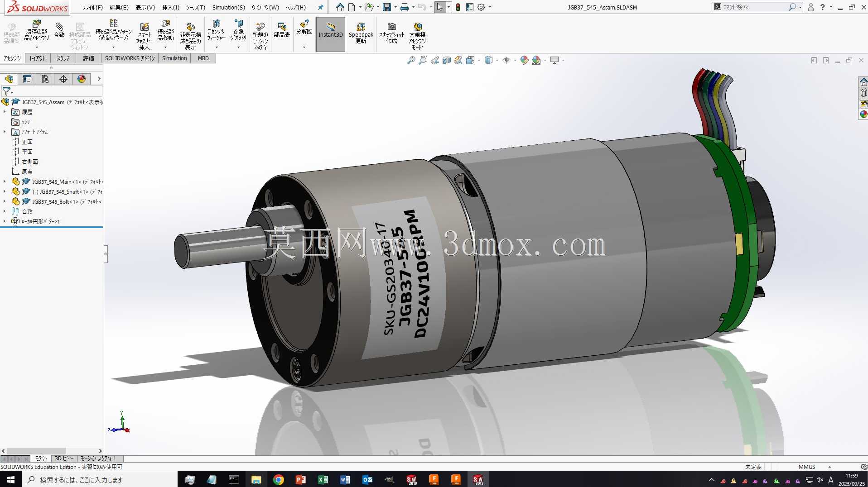Expand the JGB37_545_Bolt<1> component
The image size is (868, 487).
[5, 201]
